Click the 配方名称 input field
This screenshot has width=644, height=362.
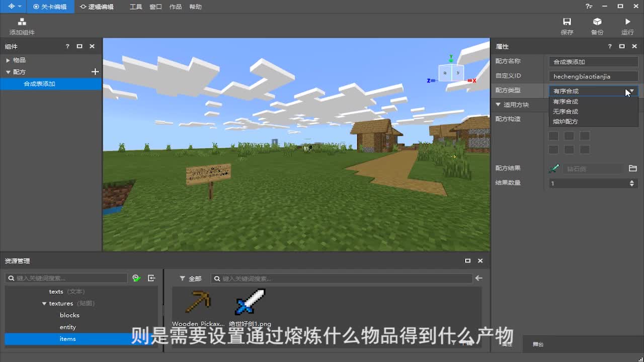(x=594, y=62)
